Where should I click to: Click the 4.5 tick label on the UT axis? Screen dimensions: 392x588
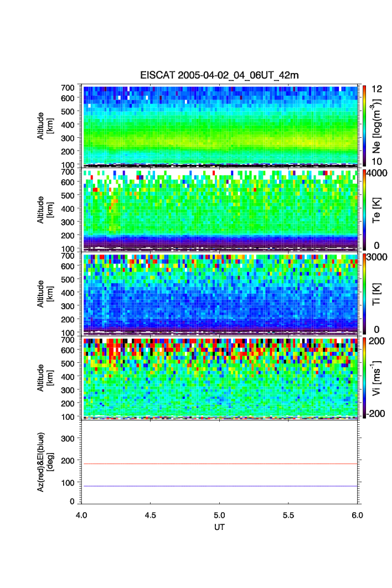(151, 515)
